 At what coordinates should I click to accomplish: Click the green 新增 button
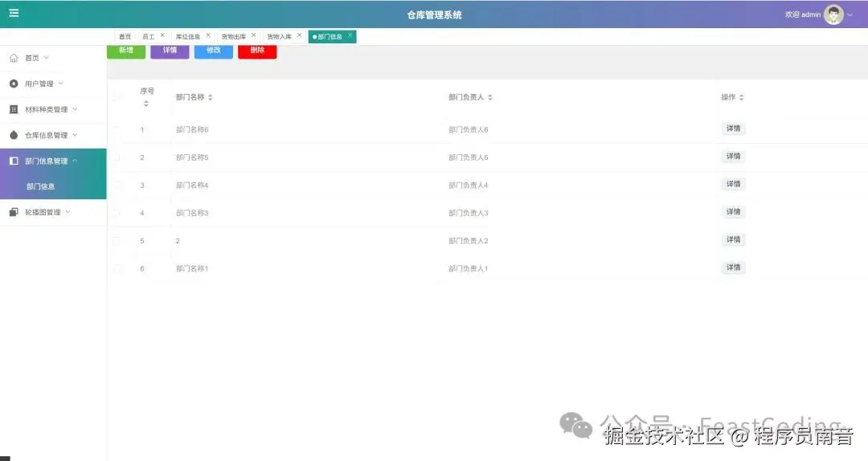[126, 51]
